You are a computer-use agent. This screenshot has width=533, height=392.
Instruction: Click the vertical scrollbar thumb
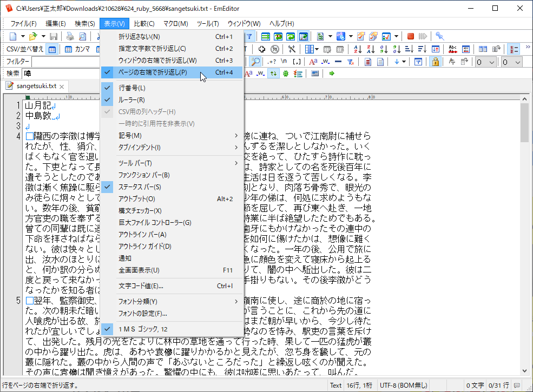pos(524,122)
